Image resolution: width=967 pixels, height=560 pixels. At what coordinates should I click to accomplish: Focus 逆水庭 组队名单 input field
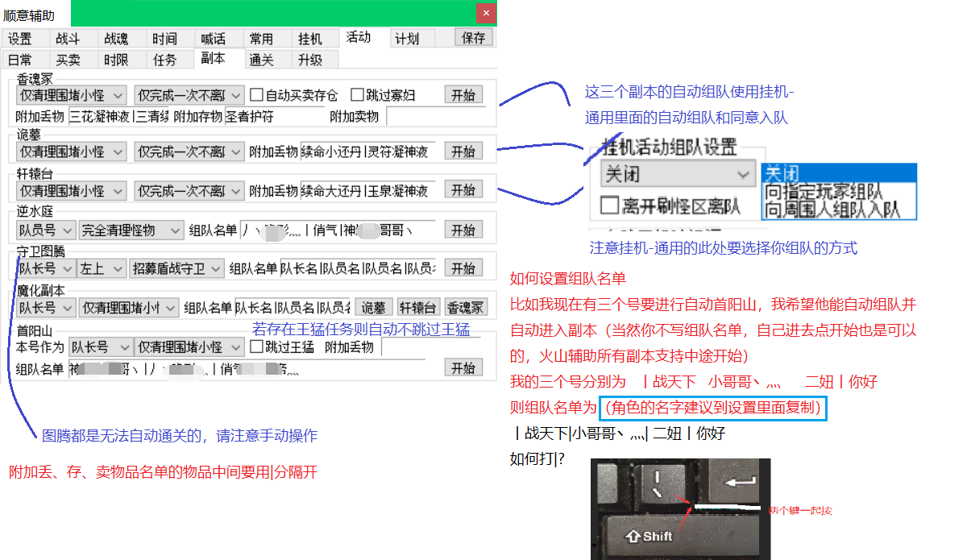(338, 230)
